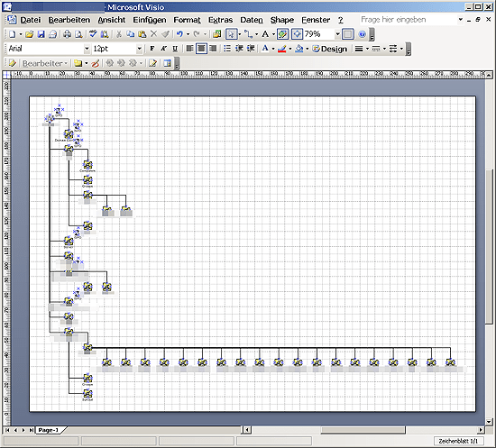Undo the last action with the blue arrow
The image size is (496, 448).
pos(179,34)
